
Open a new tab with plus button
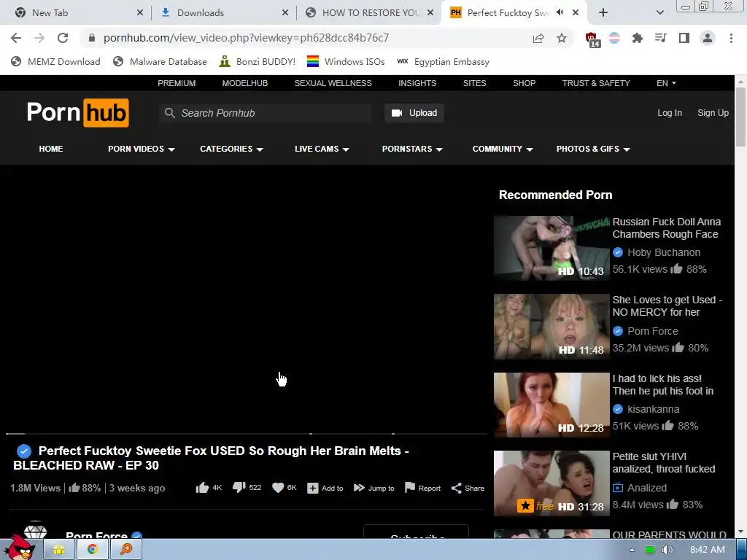[603, 13]
